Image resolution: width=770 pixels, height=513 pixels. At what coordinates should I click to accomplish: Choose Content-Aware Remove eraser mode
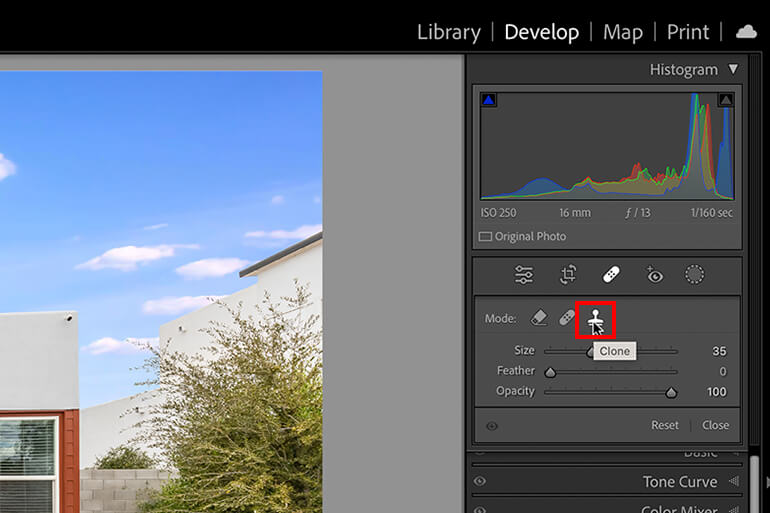[539, 318]
